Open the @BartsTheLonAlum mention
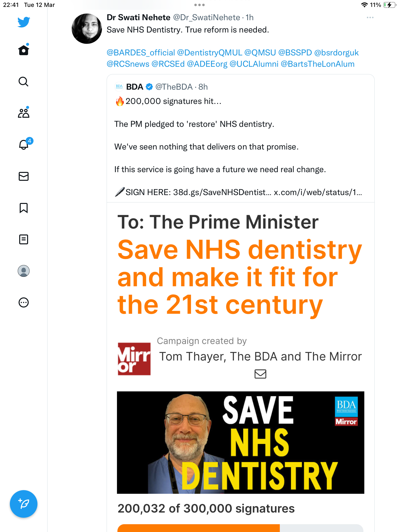Viewport: 399px width, 532px height. (x=317, y=64)
